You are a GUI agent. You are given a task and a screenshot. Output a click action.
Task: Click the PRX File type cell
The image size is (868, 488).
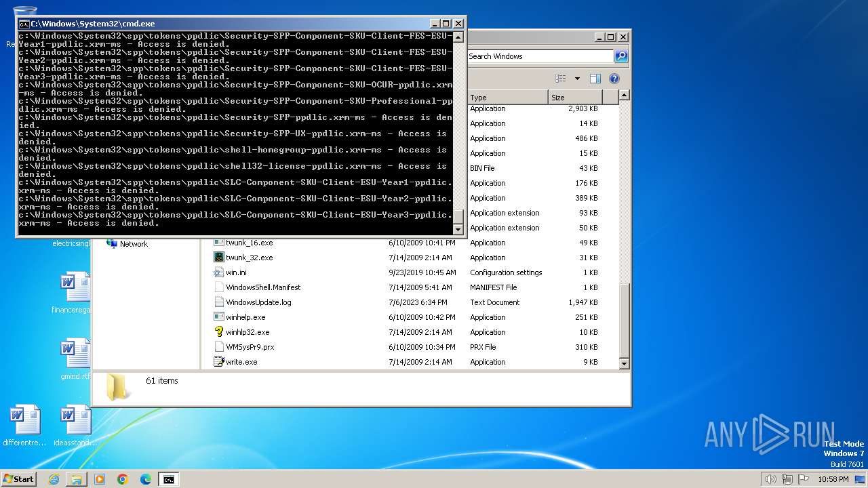pos(483,347)
